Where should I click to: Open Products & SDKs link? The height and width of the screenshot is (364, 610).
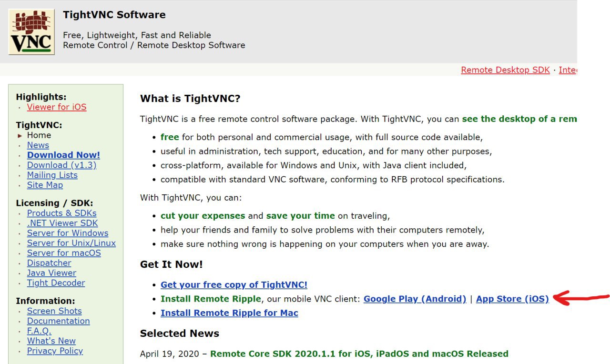pyautogui.click(x=61, y=213)
